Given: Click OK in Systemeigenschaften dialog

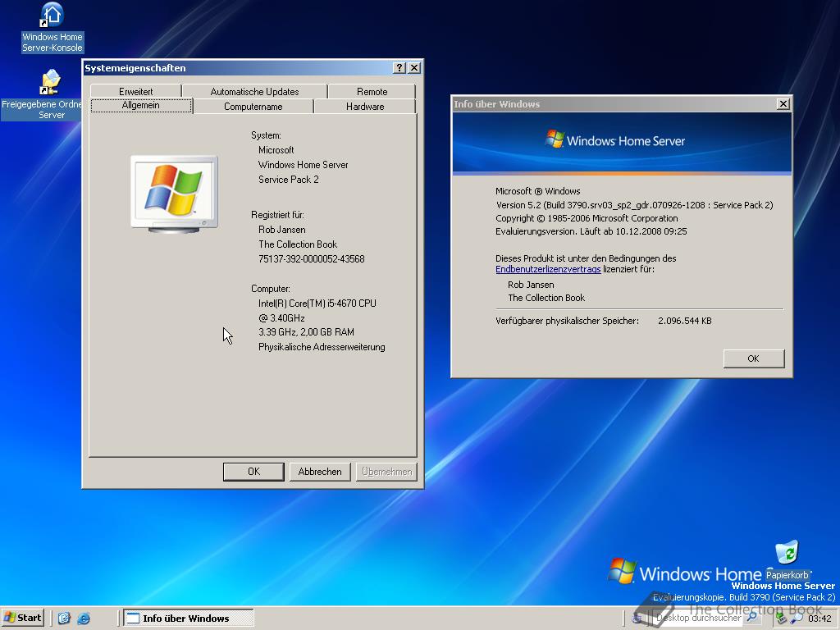Looking at the screenshot, I should tap(253, 472).
